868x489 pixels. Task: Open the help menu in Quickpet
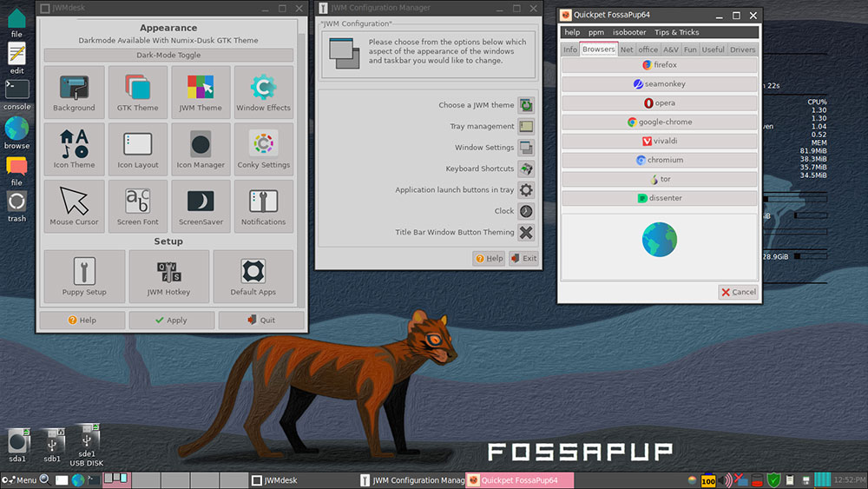572,32
